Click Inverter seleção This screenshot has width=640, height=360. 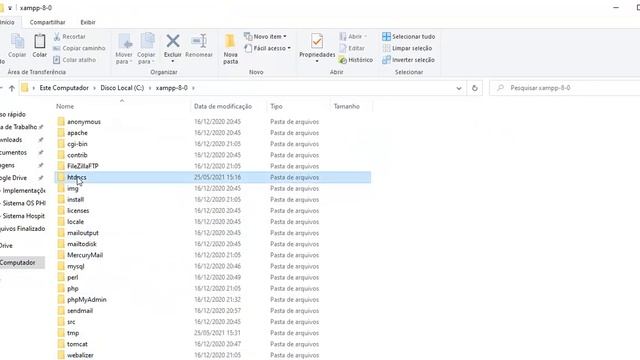(x=408, y=60)
